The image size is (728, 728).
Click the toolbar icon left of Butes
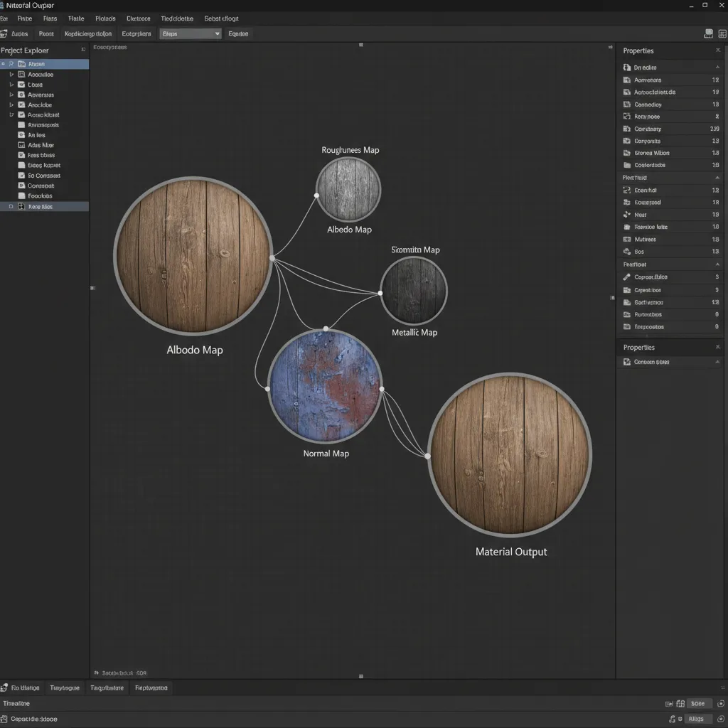click(4, 33)
